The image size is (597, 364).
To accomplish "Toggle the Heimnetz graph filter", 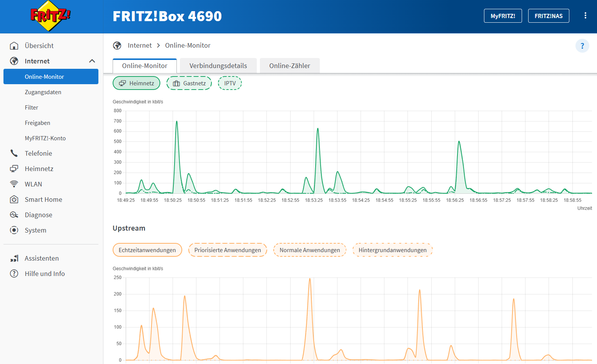I will 136,83.
